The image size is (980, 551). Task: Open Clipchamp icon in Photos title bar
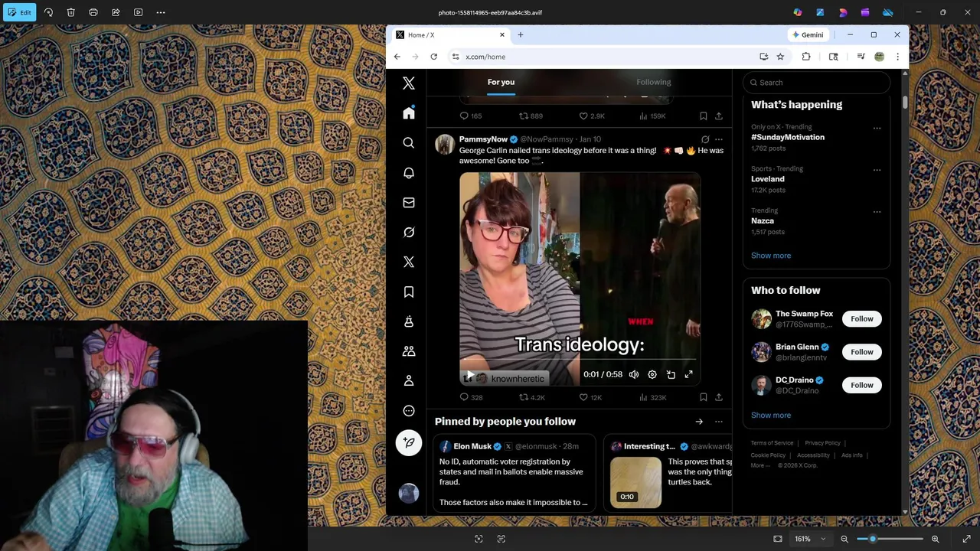click(x=865, y=12)
